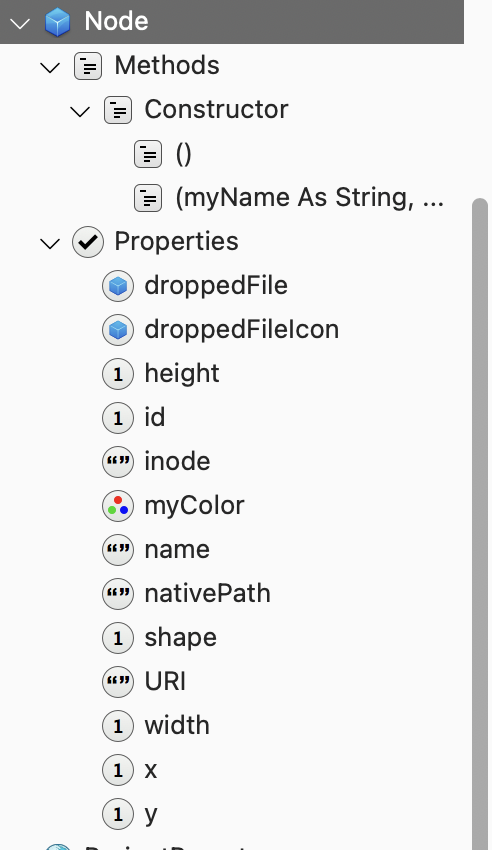This screenshot has width=492, height=850.
Task: Click the vertical scrollbar thumb
Action: coord(480,524)
